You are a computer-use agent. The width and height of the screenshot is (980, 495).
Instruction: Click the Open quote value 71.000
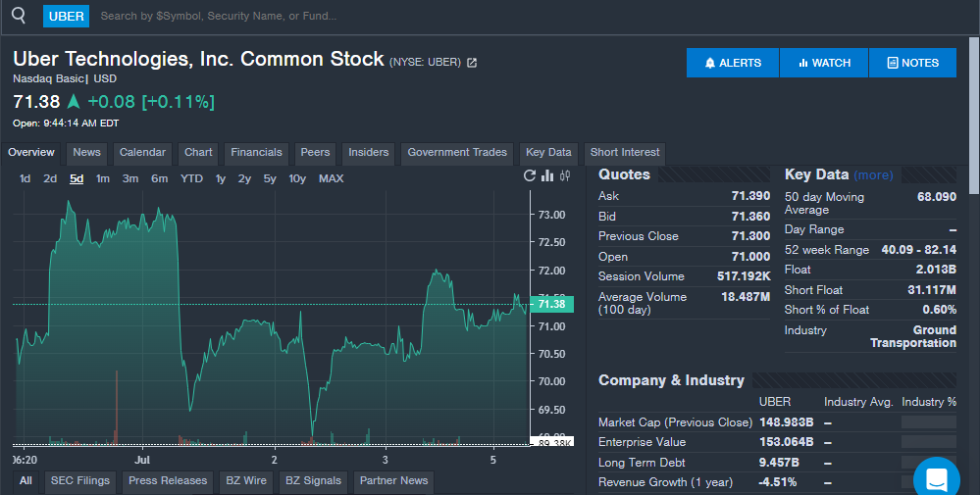[x=750, y=257]
